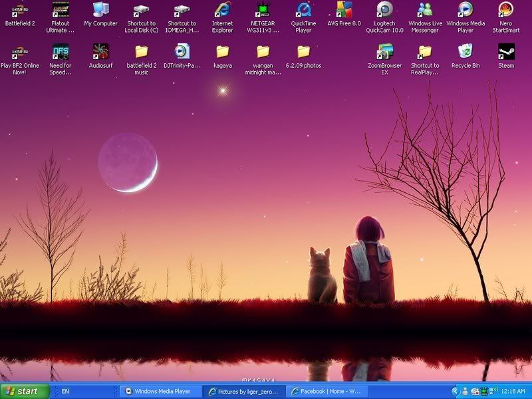Switch to Pictures by liger_zero taskbar window
Viewport: 532px width, 399px height.
244,392
